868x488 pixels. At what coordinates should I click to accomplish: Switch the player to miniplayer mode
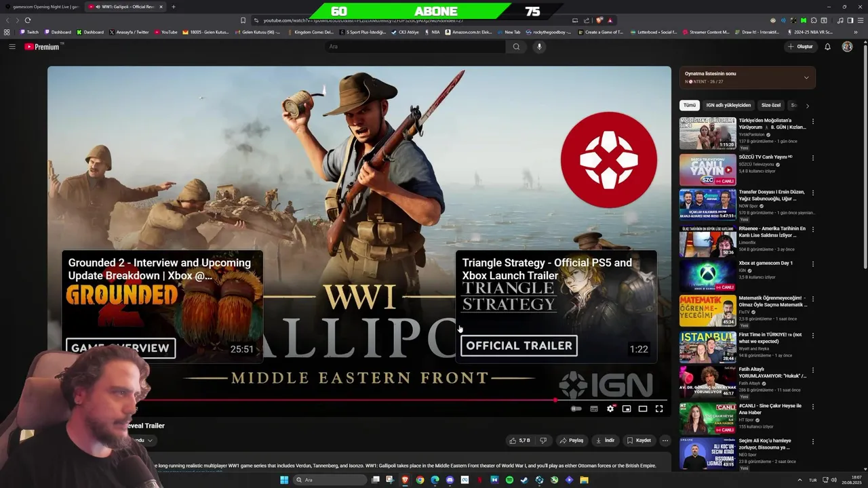coord(627,409)
